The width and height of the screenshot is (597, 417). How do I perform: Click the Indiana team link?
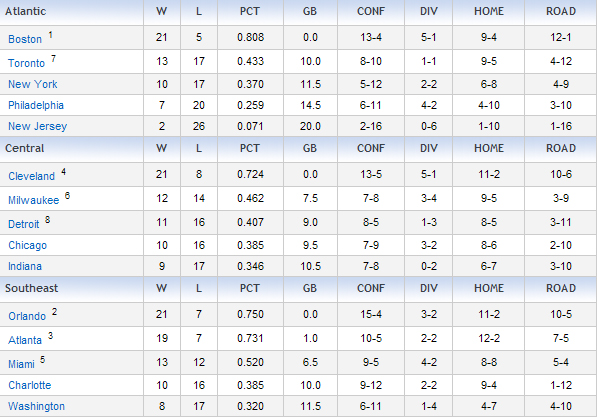[25, 266]
